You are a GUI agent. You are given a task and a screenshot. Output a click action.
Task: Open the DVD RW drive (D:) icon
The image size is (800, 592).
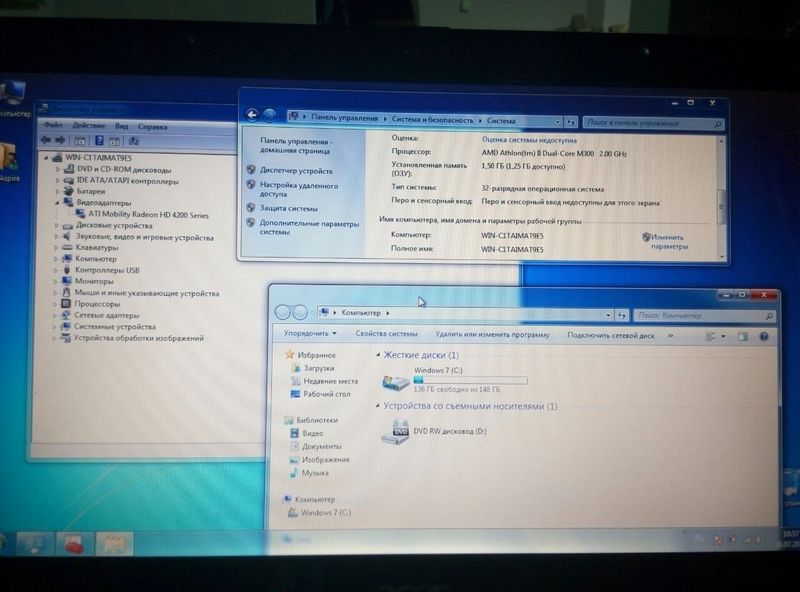pyautogui.click(x=398, y=431)
